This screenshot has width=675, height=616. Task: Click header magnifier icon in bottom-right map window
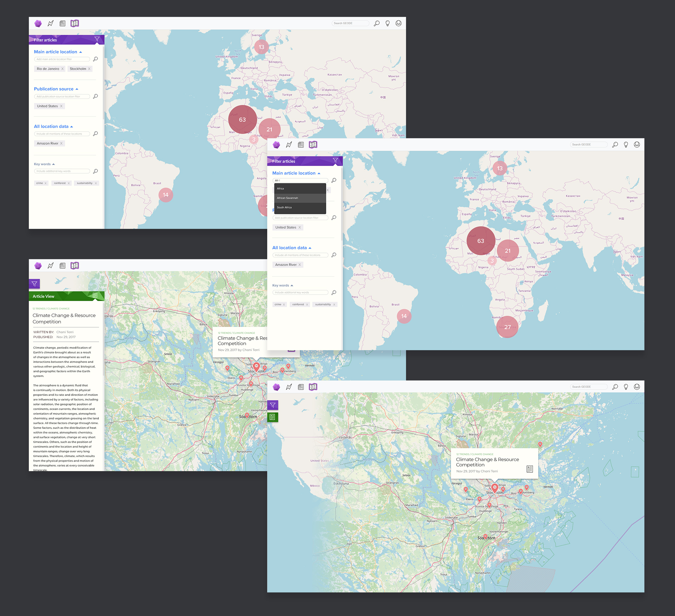tap(615, 387)
